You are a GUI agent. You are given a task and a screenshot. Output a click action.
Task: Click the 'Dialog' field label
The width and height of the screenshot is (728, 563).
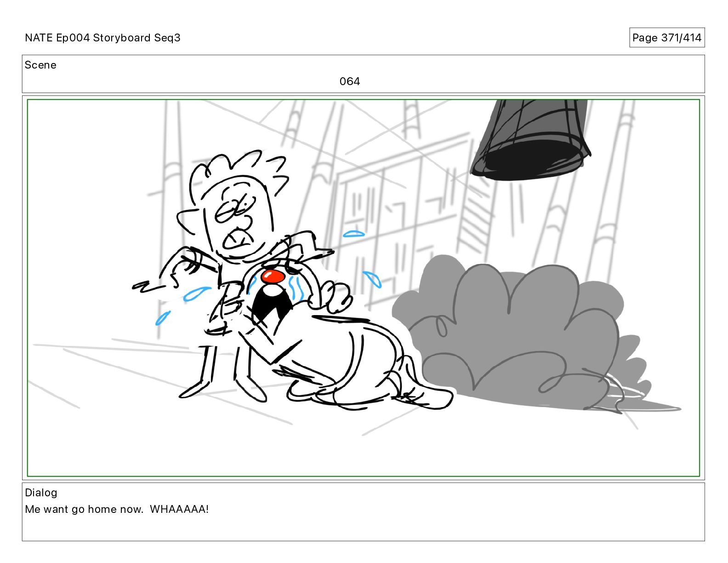tap(41, 493)
